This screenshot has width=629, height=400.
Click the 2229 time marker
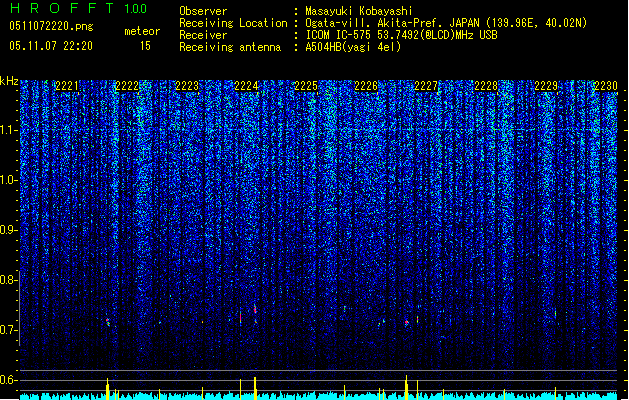[x=546, y=86]
